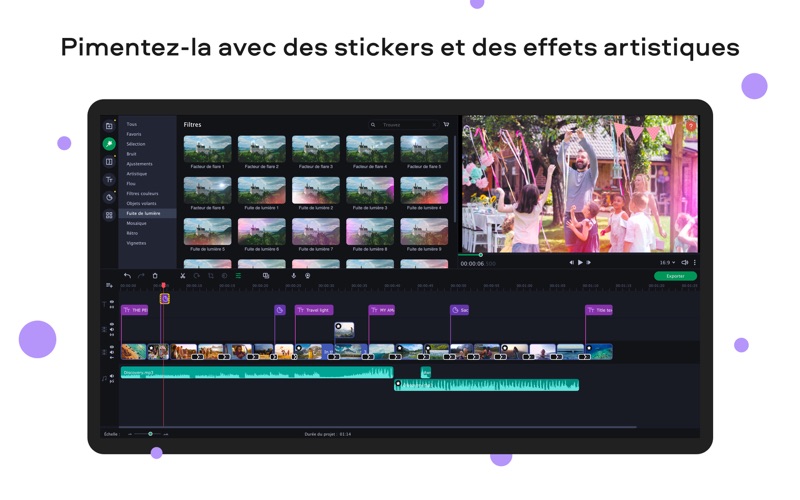800x500 pixels.
Task: Open Color adjustments icon in timeline toolbar
Action: point(224,276)
